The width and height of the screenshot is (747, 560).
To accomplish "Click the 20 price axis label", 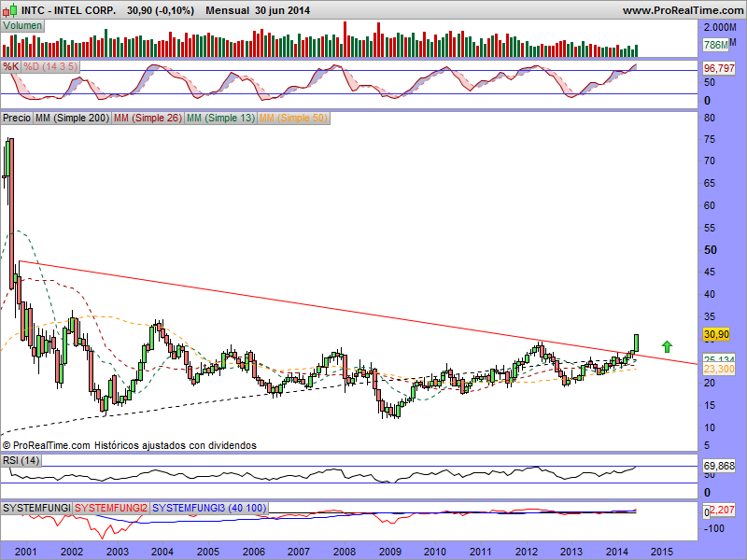I will [710, 383].
